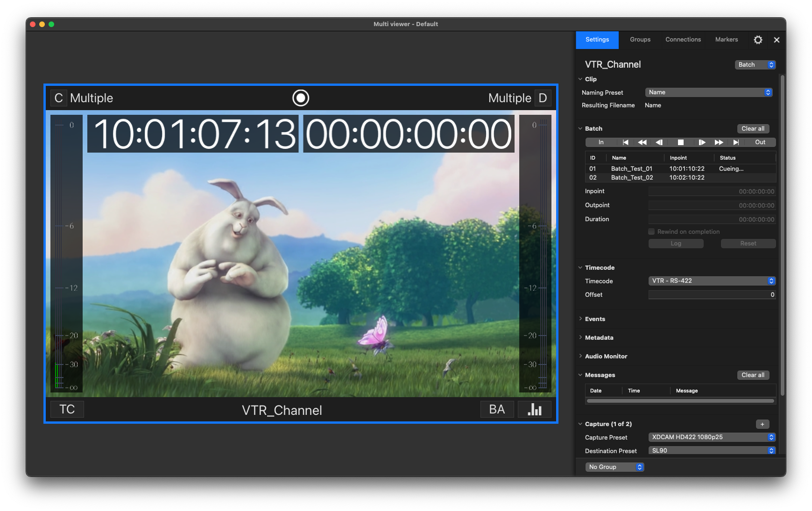Switch to the Settings tab
The width and height of the screenshot is (812, 511).
[597, 40]
